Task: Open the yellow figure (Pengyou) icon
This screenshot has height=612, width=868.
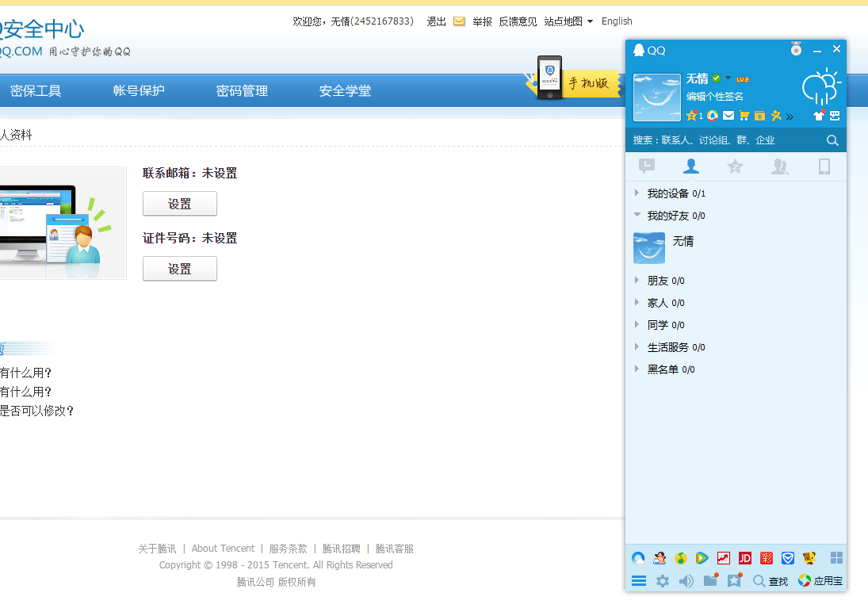Action: [x=776, y=116]
